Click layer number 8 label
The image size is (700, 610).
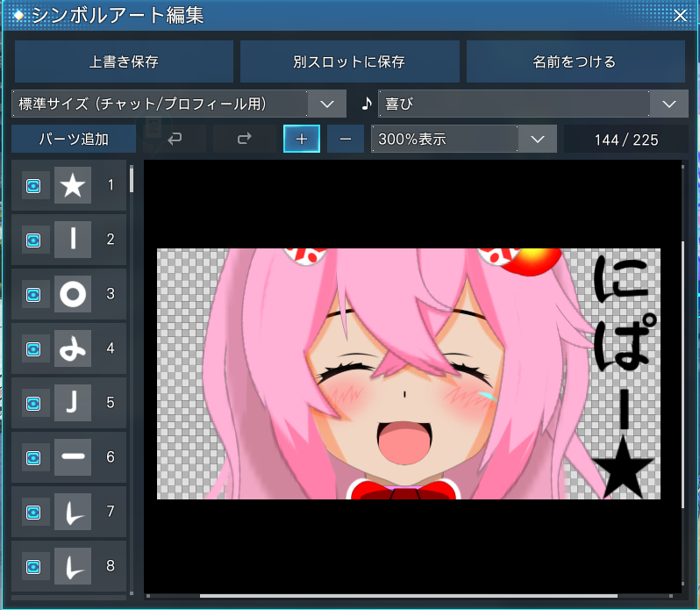[x=111, y=566]
